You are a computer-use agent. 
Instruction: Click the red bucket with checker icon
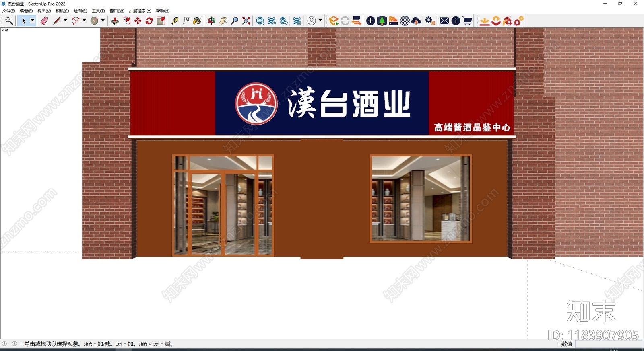coord(508,21)
